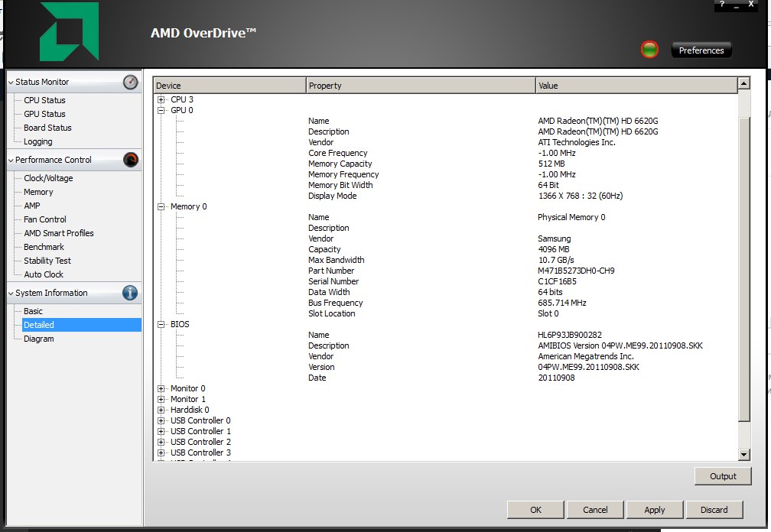Expand the CPU 3 tree node
This screenshot has width=771, height=532.
coord(161,99)
